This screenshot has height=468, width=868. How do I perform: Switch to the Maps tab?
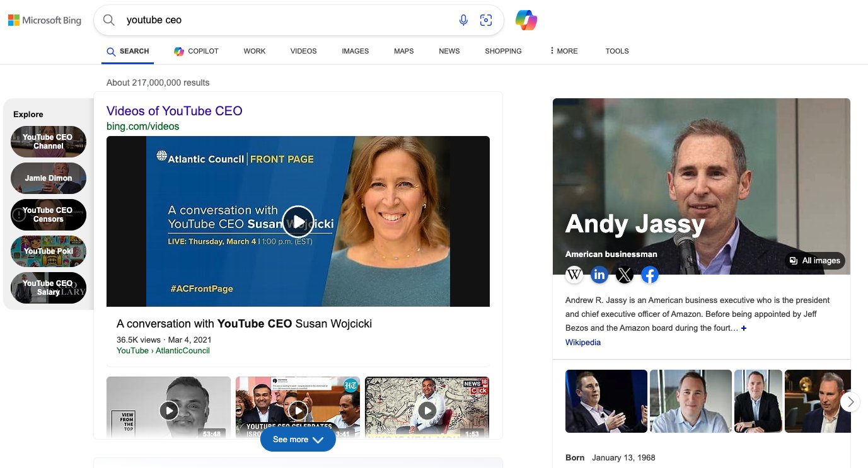404,51
